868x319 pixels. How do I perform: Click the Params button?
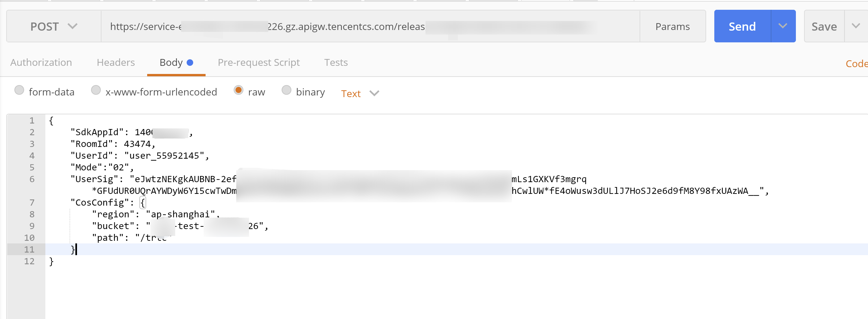click(x=672, y=26)
